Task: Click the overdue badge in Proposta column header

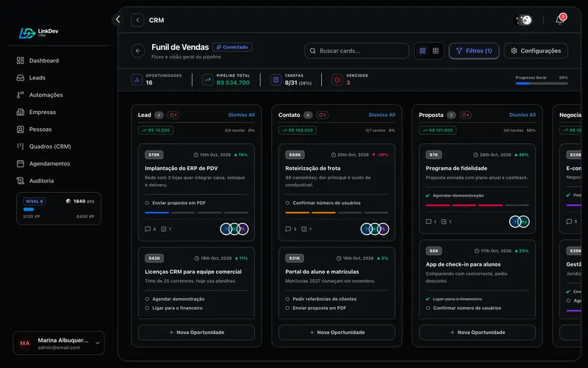Action: 465,115
